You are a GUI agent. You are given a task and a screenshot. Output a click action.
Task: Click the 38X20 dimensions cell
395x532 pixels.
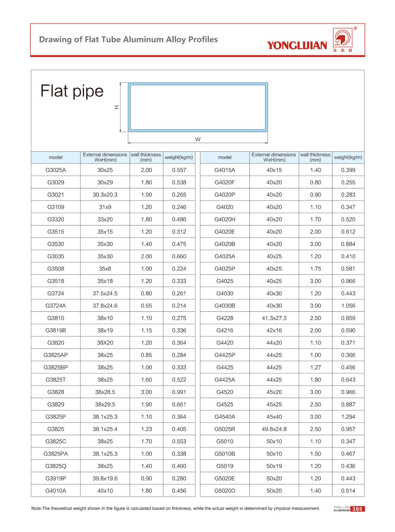pos(105,343)
